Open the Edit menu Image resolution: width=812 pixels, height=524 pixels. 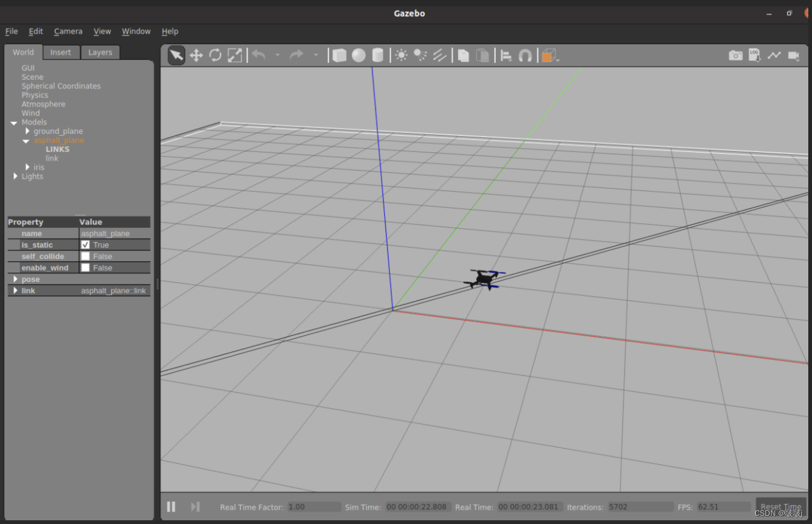pos(36,31)
